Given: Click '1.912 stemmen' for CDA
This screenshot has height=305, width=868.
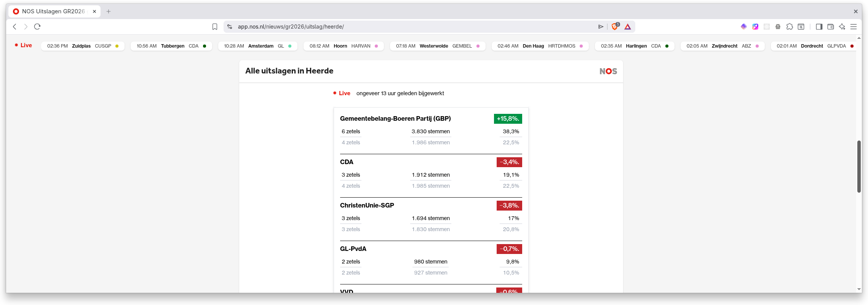Looking at the screenshot, I should pyautogui.click(x=430, y=175).
